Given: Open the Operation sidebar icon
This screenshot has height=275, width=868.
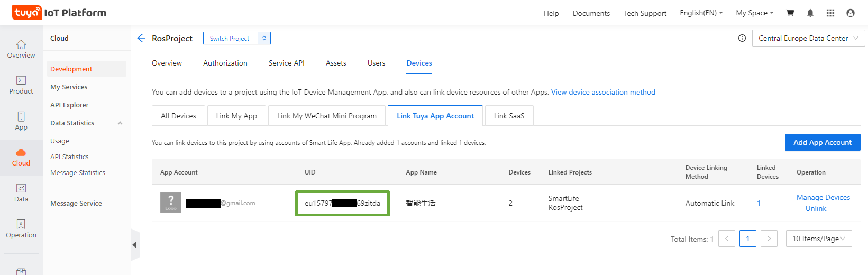Looking at the screenshot, I should [21, 224].
